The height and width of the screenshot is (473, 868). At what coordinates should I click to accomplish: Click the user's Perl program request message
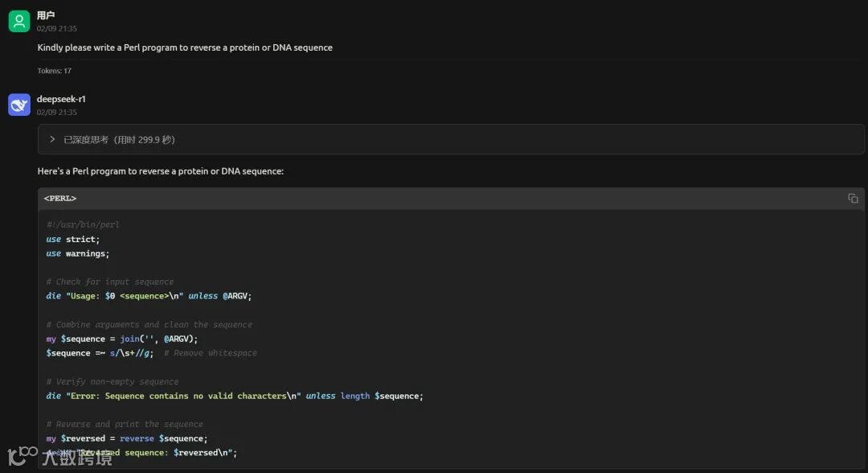tap(185, 47)
